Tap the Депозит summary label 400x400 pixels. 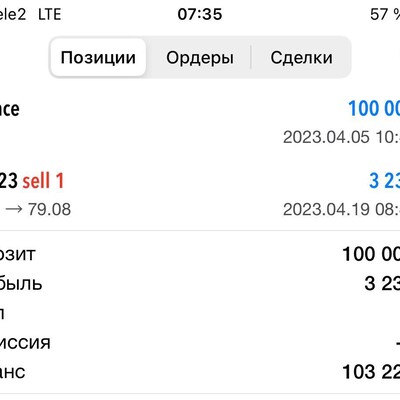point(17,254)
